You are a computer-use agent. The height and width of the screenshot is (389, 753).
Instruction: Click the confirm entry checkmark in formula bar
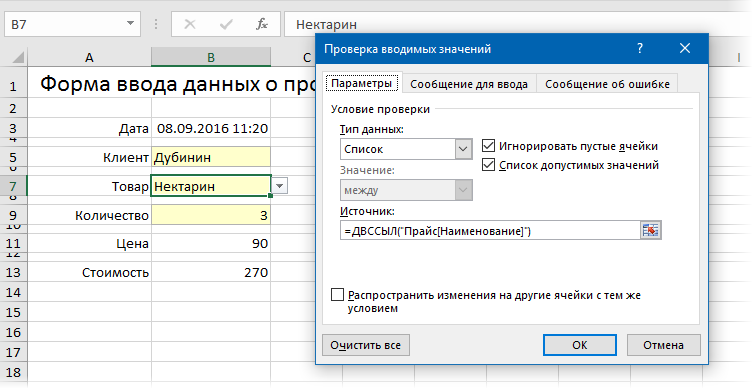pos(226,24)
